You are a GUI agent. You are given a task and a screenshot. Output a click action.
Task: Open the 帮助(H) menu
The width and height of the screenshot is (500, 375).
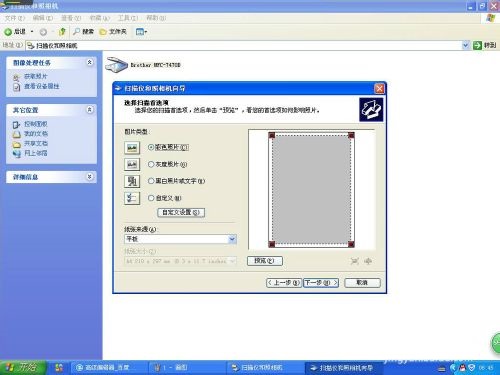pos(156,18)
